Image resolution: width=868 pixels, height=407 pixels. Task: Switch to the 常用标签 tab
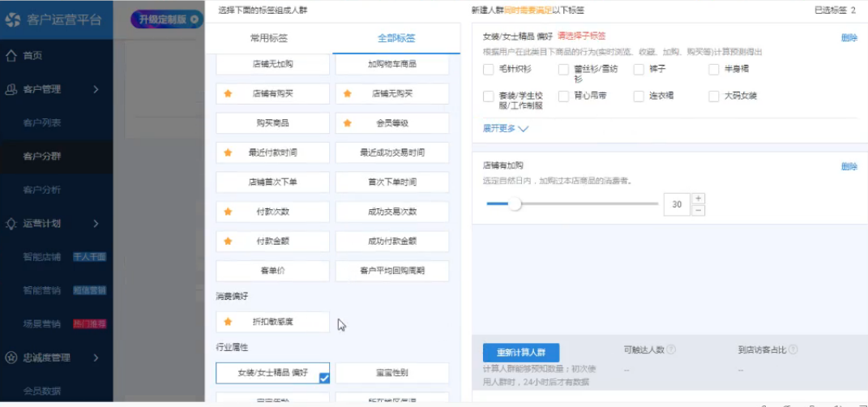[x=269, y=38]
